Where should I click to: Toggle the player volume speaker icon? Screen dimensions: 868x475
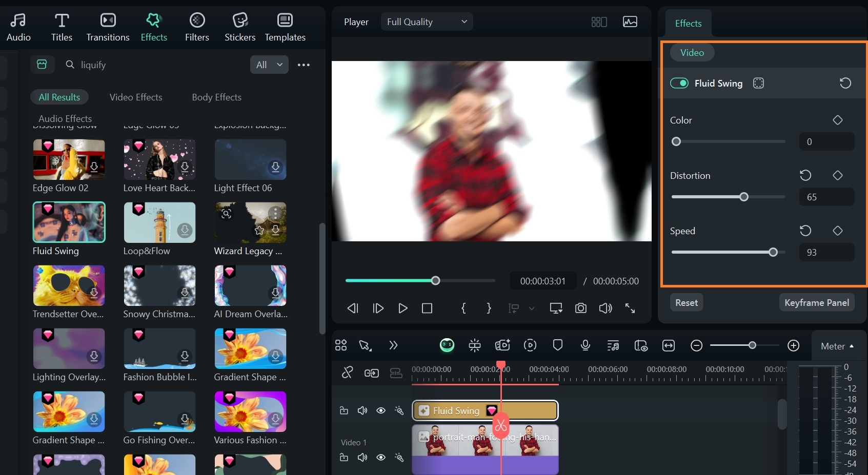605,308
